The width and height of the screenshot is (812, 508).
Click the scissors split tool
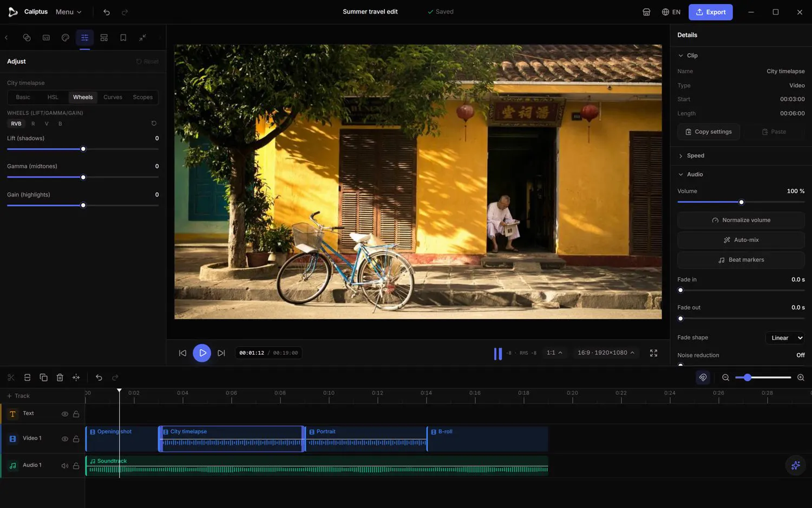(x=11, y=377)
